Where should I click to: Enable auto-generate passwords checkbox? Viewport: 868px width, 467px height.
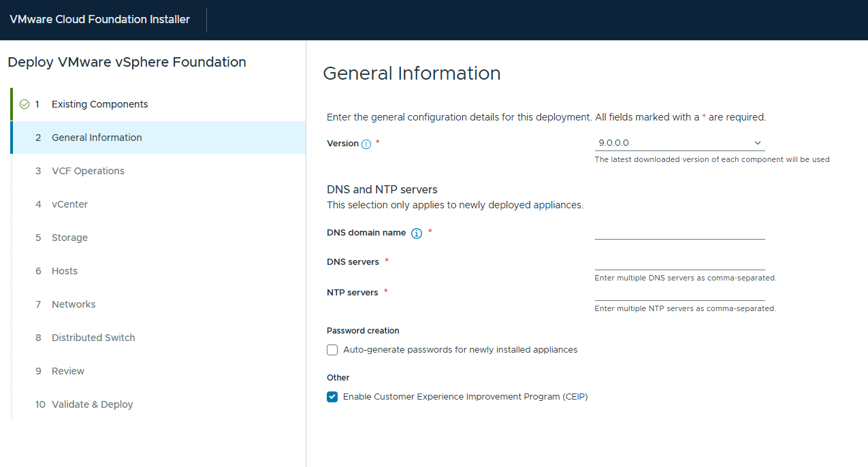pos(332,350)
